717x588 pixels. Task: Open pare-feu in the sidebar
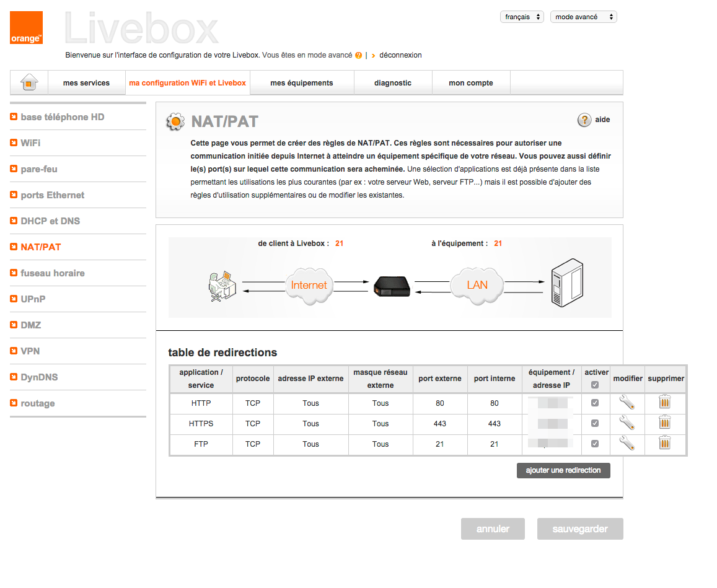pos(39,169)
